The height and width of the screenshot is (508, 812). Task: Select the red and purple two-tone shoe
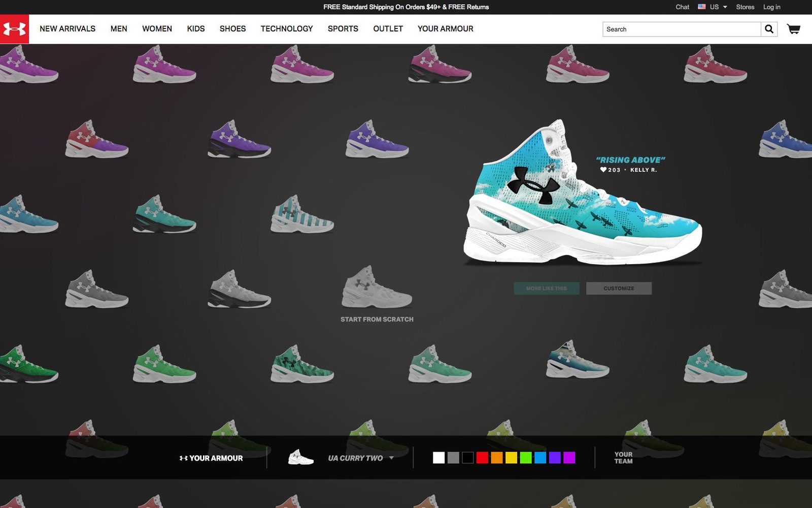[96, 139]
